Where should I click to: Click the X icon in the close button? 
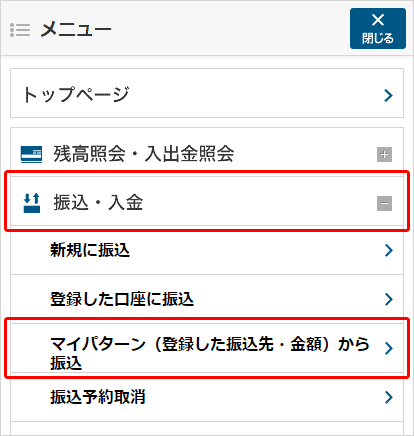click(x=378, y=20)
